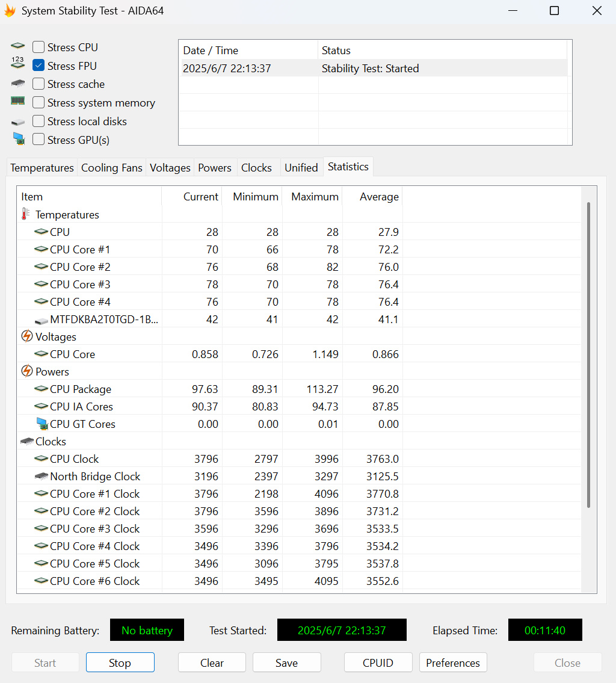Enable the Stress cache checkbox
The height and width of the screenshot is (683, 616).
coord(38,84)
